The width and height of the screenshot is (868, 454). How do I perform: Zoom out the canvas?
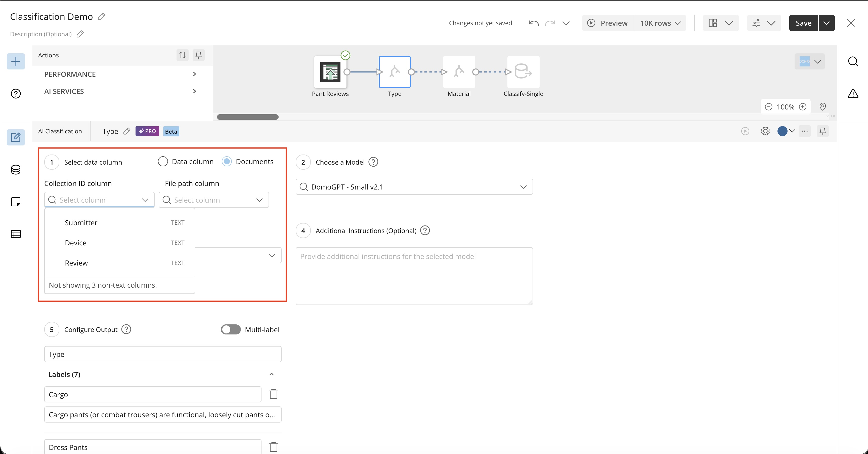click(x=768, y=107)
